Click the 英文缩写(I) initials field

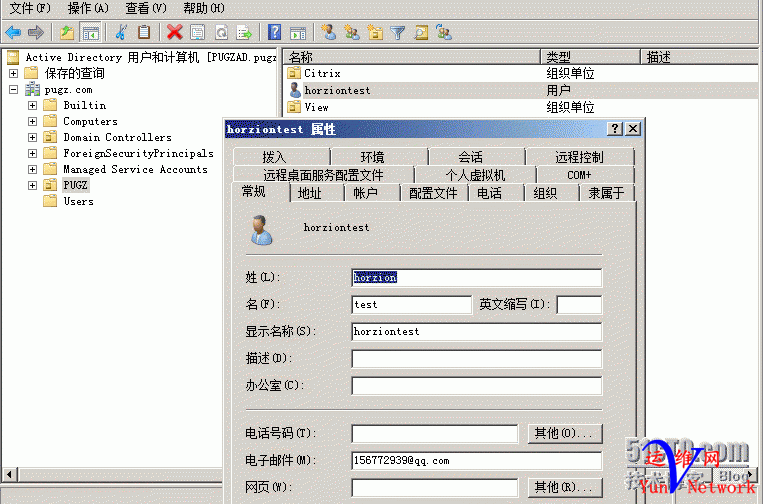point(579,305)
